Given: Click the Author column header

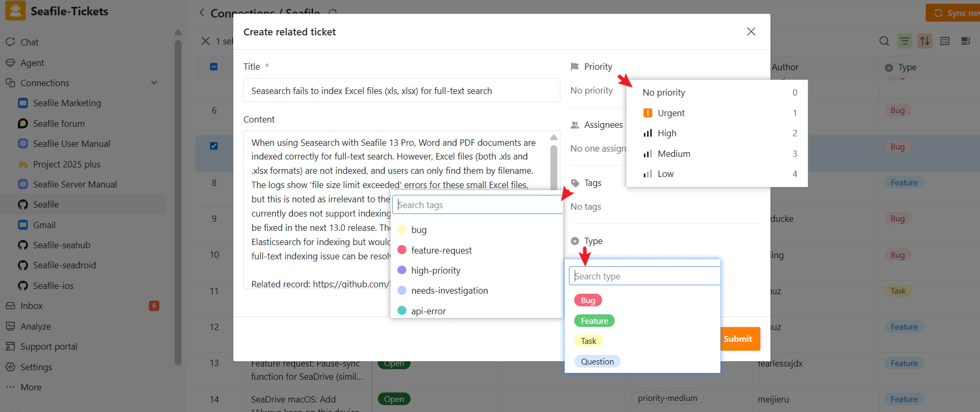Looking at the screenshot, I should tap(785, 68).
